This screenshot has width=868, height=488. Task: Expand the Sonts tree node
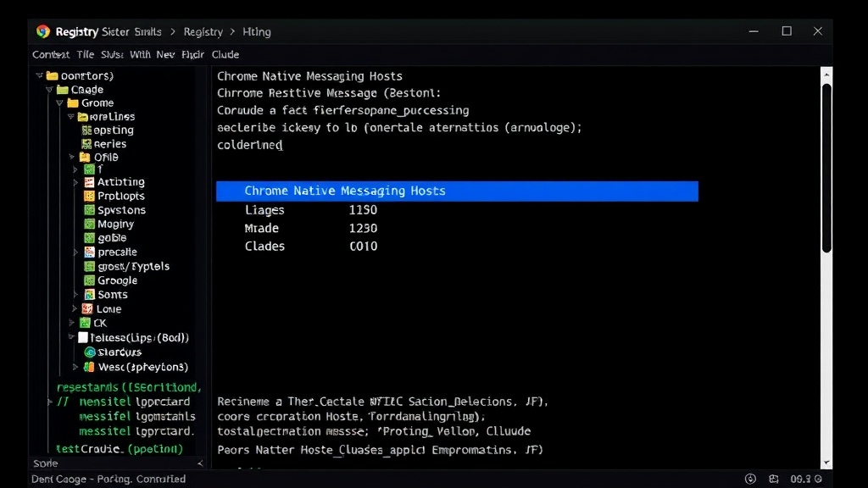click(75, 294)
